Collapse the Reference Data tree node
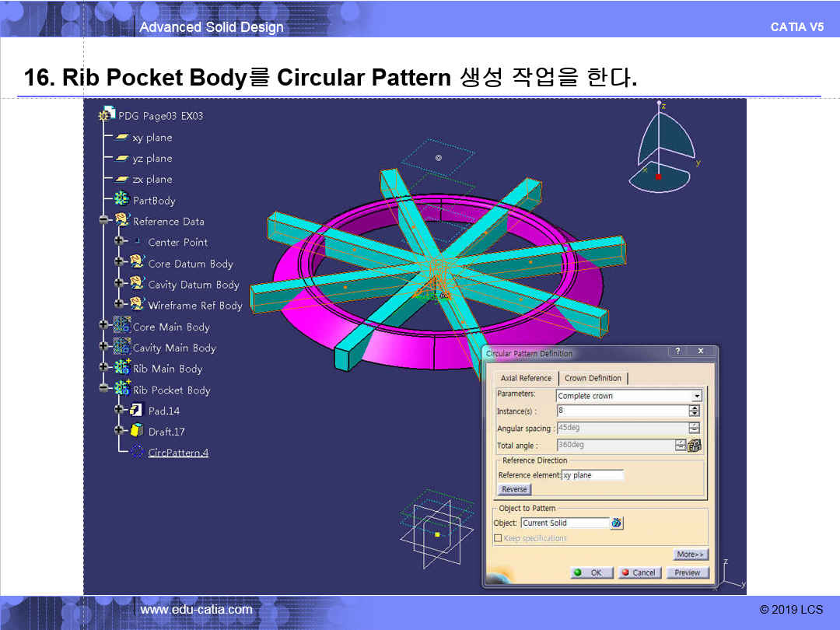Screen dimensions: 840x630 (103, 221)
